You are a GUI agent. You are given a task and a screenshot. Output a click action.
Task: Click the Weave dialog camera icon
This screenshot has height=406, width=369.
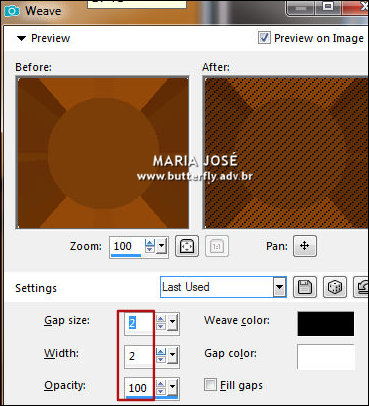(12, 11)
